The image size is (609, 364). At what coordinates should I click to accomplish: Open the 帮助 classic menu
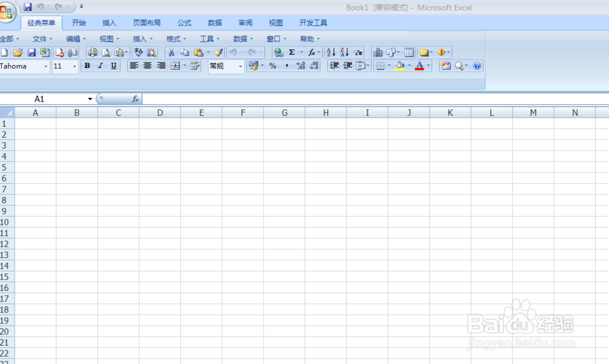click(x=309, y=39)
